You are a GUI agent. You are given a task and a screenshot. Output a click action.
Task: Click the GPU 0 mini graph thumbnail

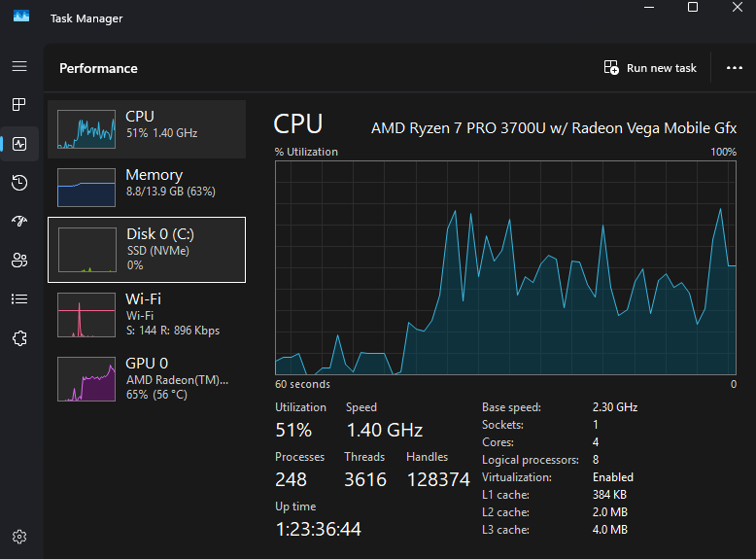(x=86, y=378)
